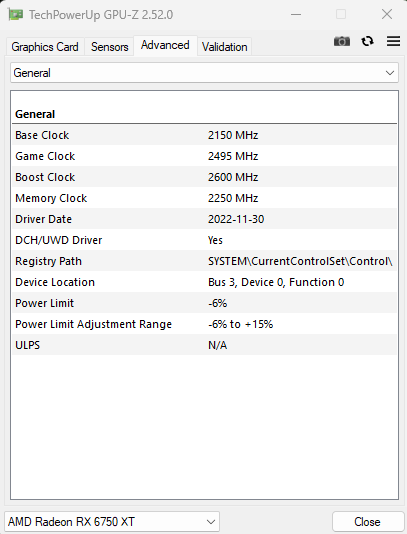Select the Base Clock row label

tap(42, 135)
